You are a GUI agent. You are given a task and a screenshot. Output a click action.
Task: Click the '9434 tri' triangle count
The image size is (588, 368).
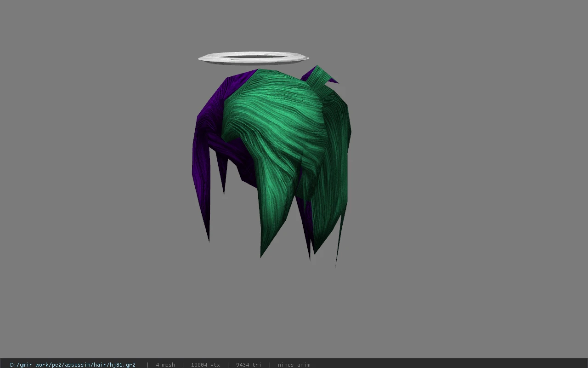pos(249,365)
